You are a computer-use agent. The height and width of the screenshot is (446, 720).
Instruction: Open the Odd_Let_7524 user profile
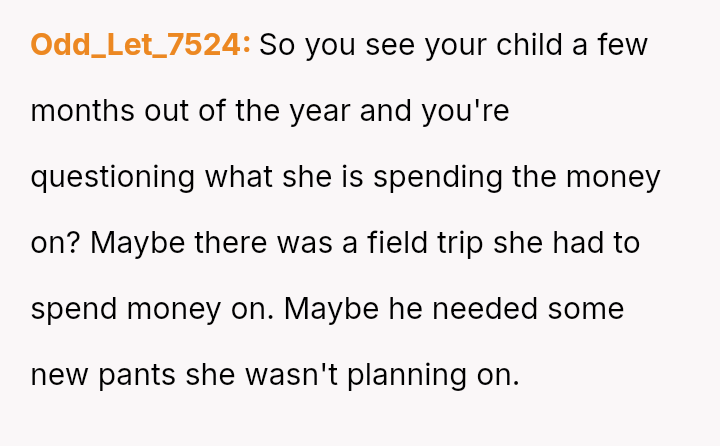[x=140, y=45]
